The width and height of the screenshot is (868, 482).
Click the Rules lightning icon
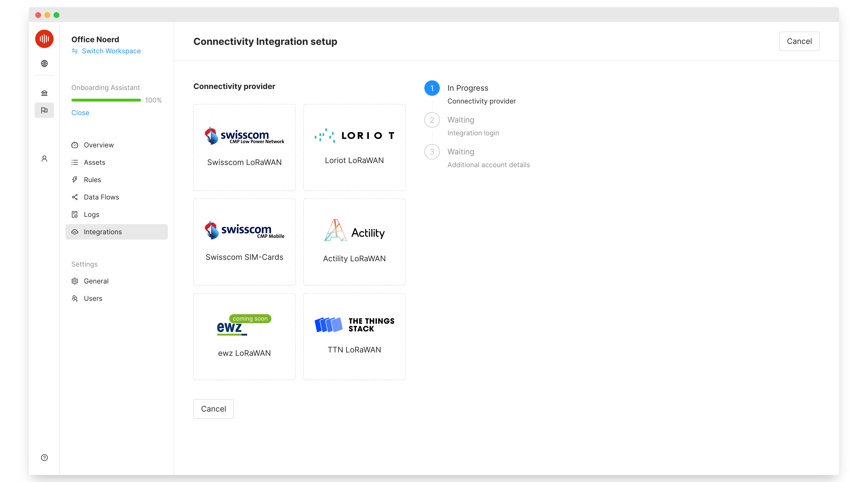tap(75, 180)
